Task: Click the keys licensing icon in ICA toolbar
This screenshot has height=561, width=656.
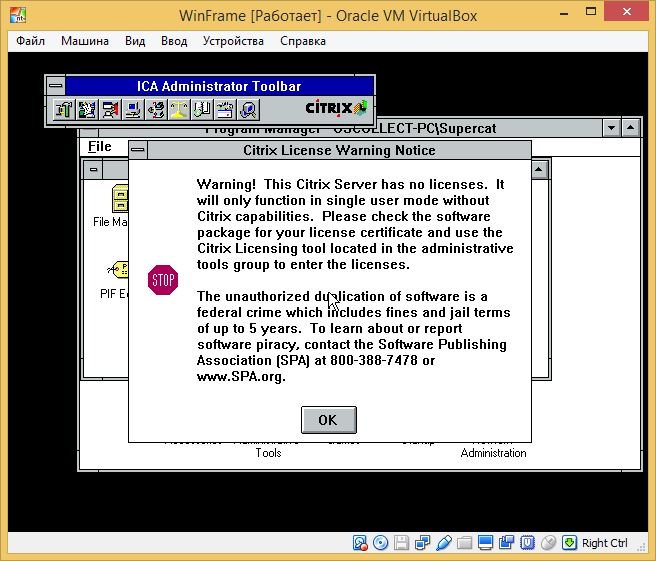Action: click(x=156, y=110)
